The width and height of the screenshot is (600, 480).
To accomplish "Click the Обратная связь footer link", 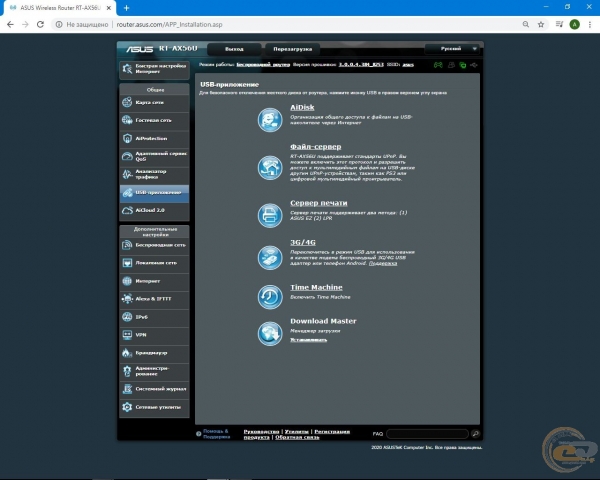I will point(297,437).
